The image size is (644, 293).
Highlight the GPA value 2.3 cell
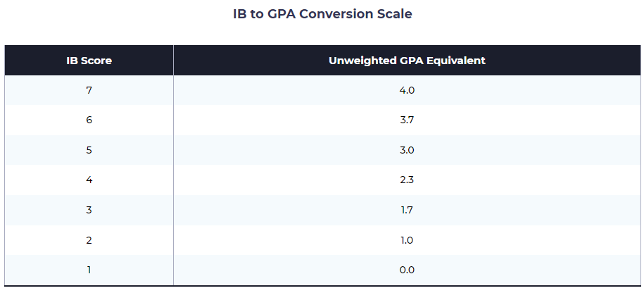coord(407,180)
